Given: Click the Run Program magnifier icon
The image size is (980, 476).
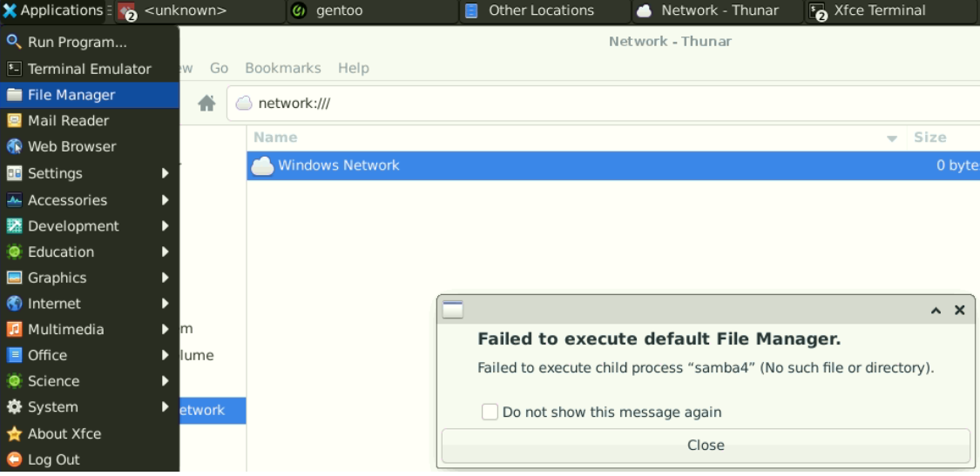Looking at the screenshot, I should pyautogui.click(x=14, y=42).
